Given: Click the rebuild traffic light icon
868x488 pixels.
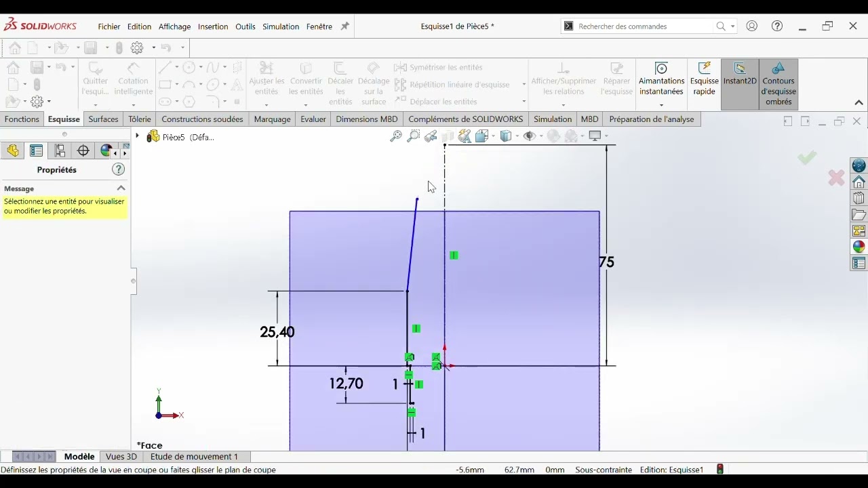Looking at the screenshot, I should (719, 469).
